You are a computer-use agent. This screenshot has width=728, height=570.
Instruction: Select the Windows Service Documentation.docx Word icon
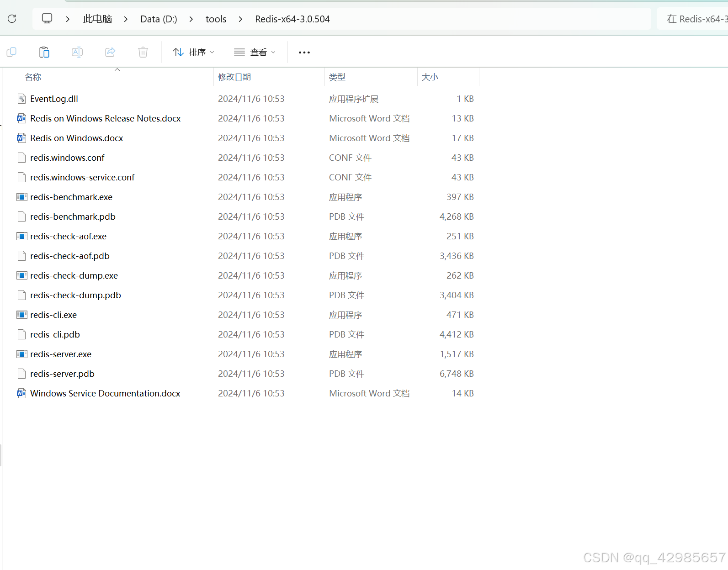click(21, 393)
